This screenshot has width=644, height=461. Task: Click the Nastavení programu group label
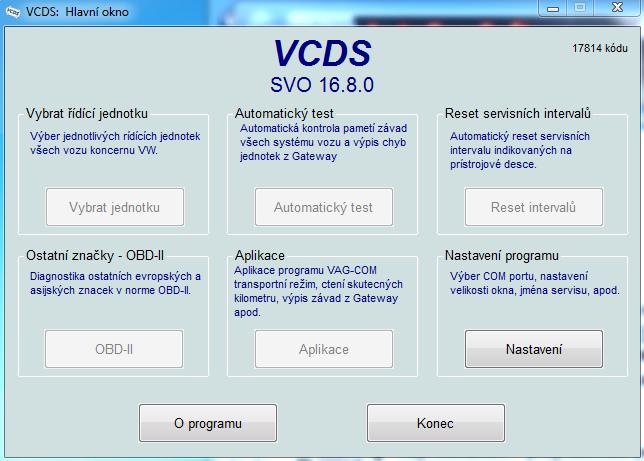point(501,255)
